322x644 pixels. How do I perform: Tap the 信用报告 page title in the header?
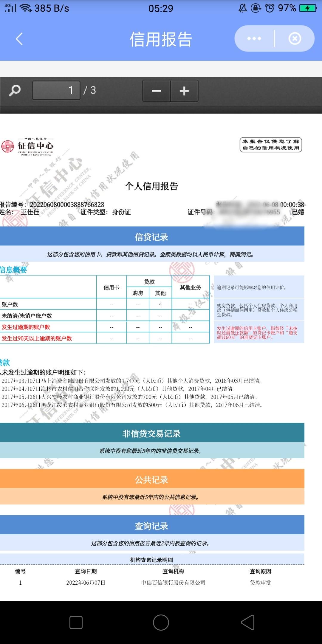(x=161, y=39)
